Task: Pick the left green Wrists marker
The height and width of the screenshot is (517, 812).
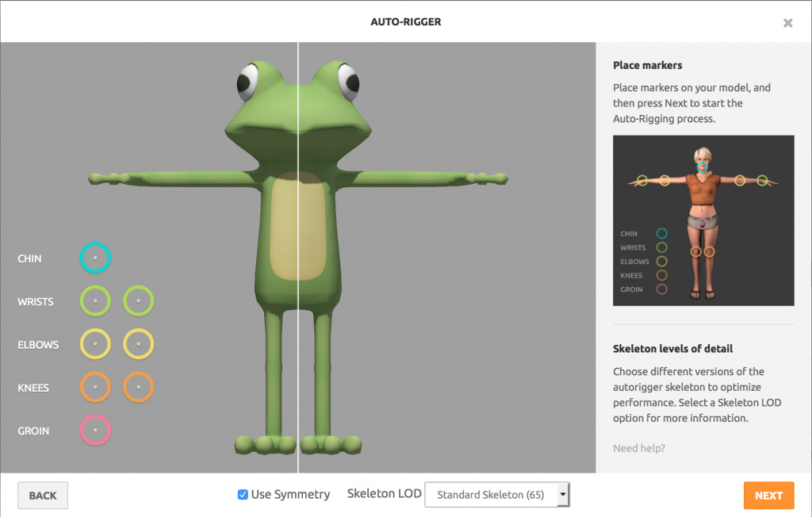Action: [x=95, y=301]
